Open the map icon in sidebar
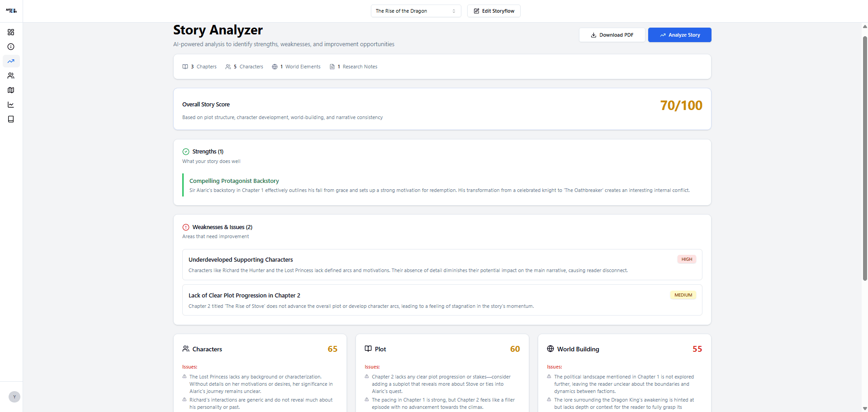This screenshot has width=868, height=412. 11,90
